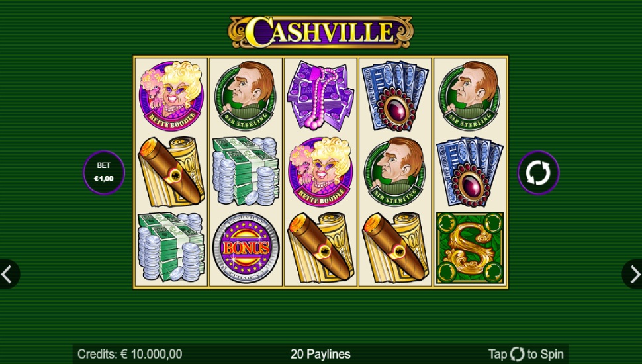Image resolution: width=642 pixels, height=364 pixels.
Task: Click the Bette Boodle symbol in middle reel
Action: pos(320,171)
